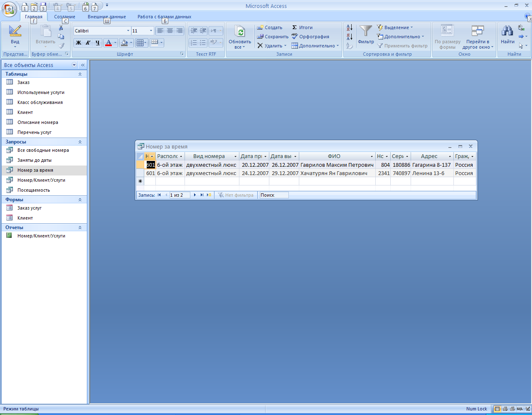Click the Cut scissors icon

tap(61, 27)
